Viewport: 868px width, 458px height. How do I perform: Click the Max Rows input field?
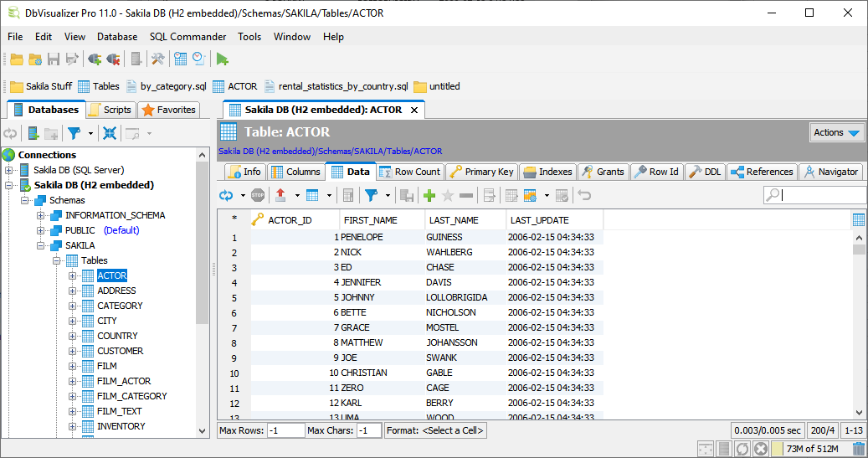pyautogui.click(x=285, y=430)
